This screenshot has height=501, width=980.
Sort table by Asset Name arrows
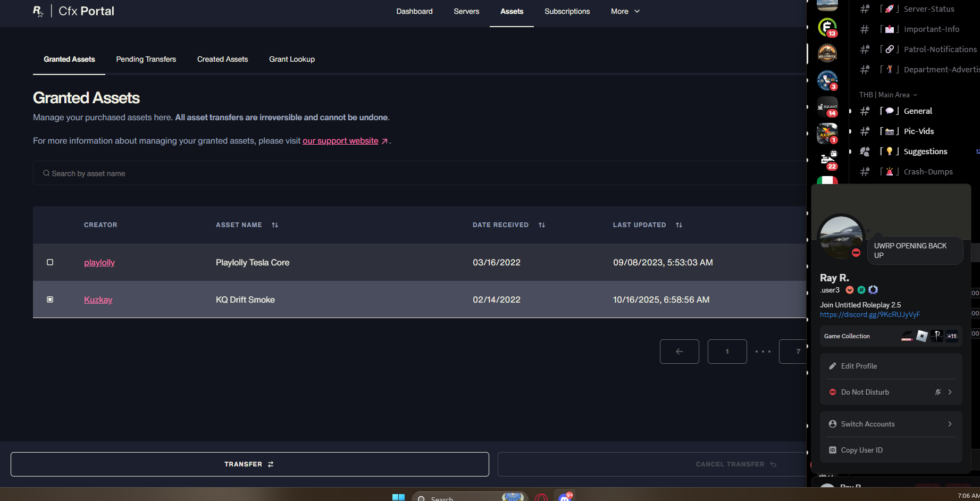pyautogui.click(x=275, y=225)
